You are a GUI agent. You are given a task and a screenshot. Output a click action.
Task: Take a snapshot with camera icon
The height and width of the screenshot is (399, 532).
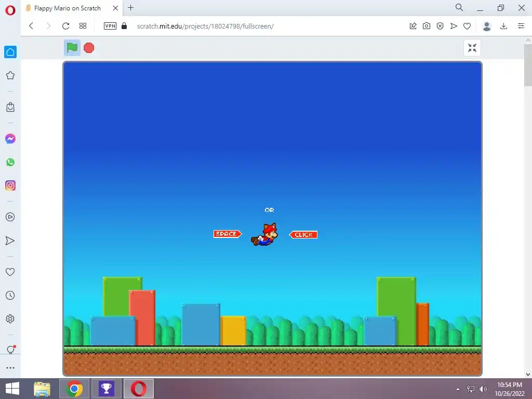point(427,26)
